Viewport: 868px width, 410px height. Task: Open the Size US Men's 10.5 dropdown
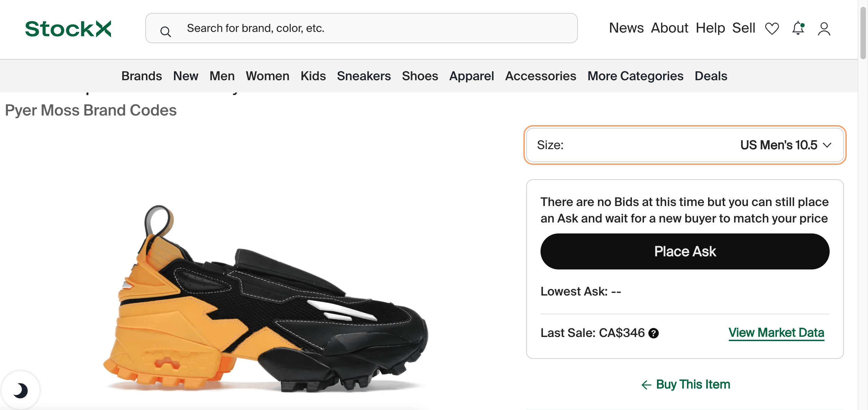point(685,145)
